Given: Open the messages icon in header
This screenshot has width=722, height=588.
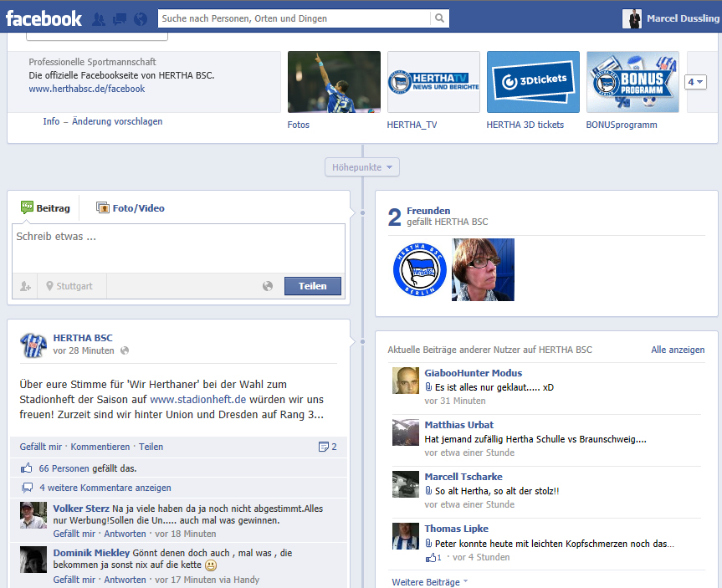Looking at the screenshot, I should [119, 18].
